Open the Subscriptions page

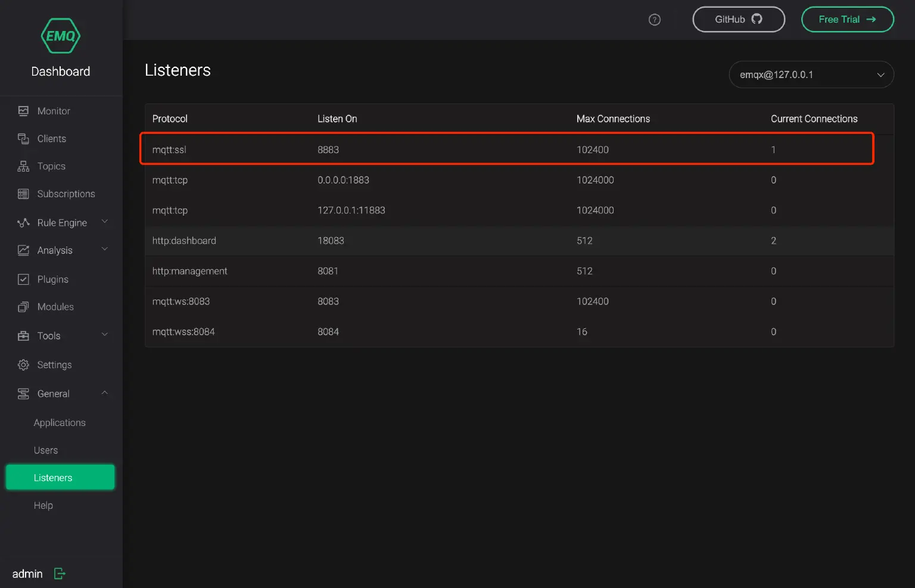click(x=66, y=194)
